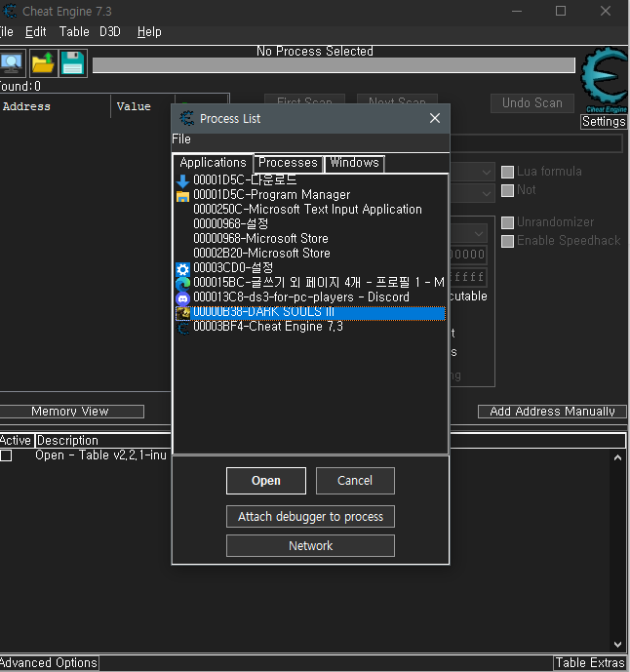Click the blue gear icon for 00003CD0

pyautogui.click(x=183, y=269)
